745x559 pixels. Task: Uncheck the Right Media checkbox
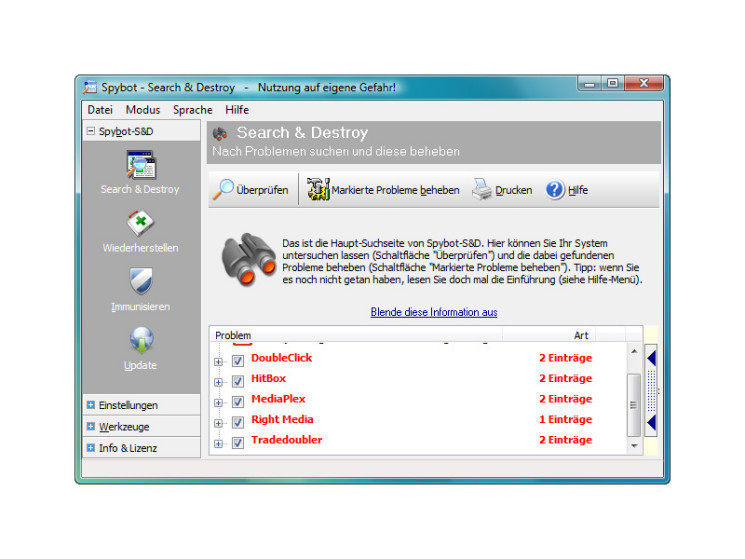(238, 422)
